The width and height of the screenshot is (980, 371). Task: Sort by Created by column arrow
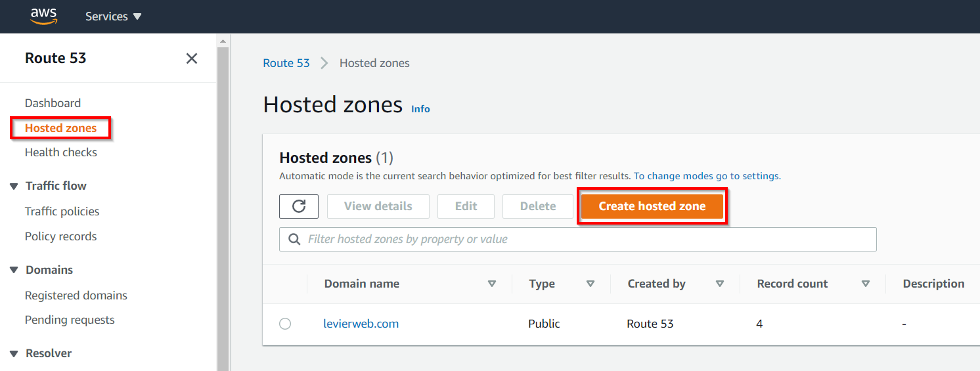[x=720, y=284]
